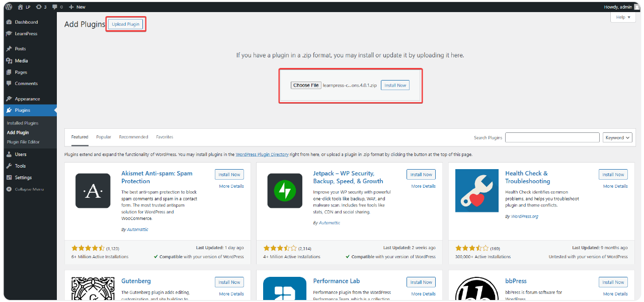Click the bbPress plugin logo
This screenshot has width=644, height=302.
477,288
